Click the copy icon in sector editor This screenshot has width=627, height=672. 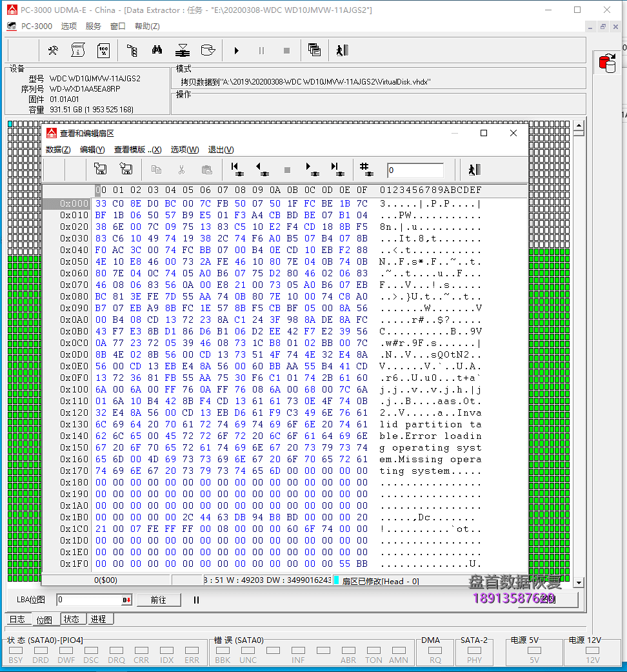point(156,170)
